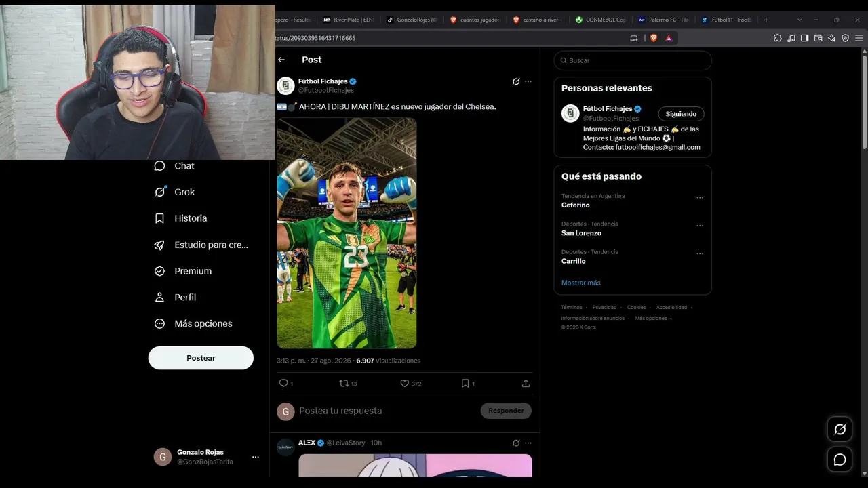Click the Responder button

[506, 411]
